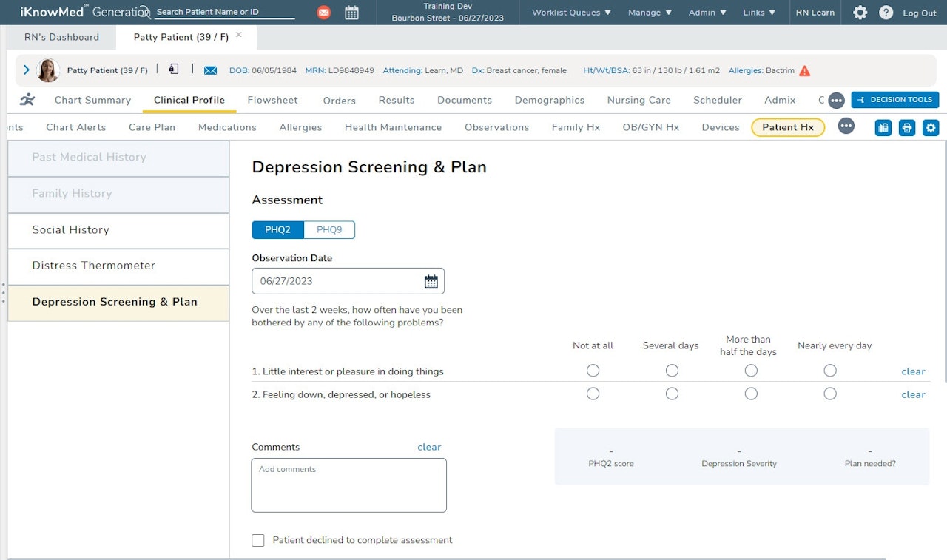Open the red mail notification icon
Image resolution: width=947 pixels, height=560 pixels.
(x=323, y=13)
